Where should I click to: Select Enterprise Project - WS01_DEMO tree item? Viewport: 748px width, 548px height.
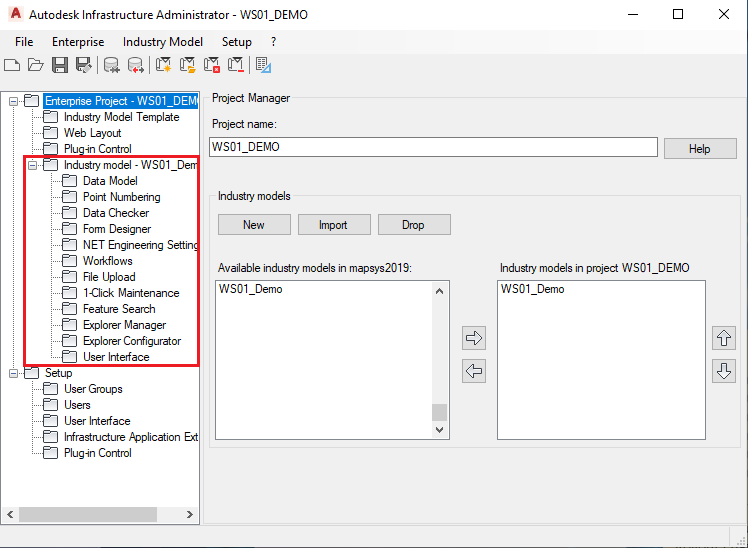[x=121, y=101]
